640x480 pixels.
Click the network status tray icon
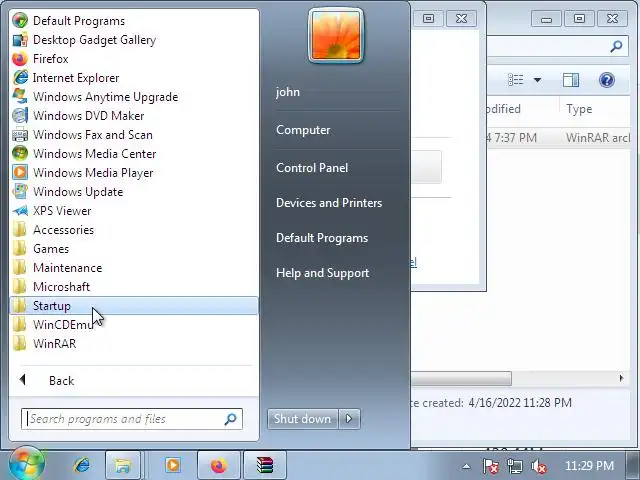(515, 466)
